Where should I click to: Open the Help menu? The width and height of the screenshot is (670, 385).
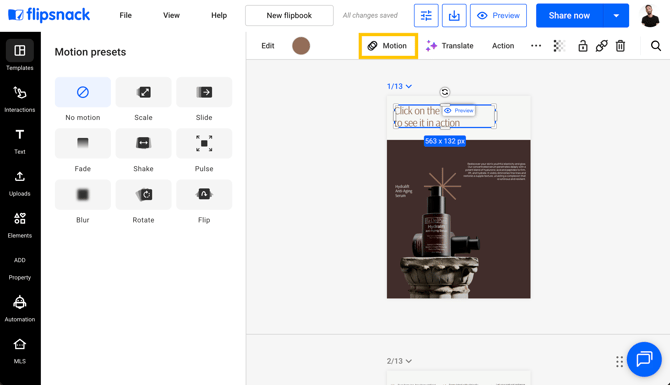coord(219,15)
